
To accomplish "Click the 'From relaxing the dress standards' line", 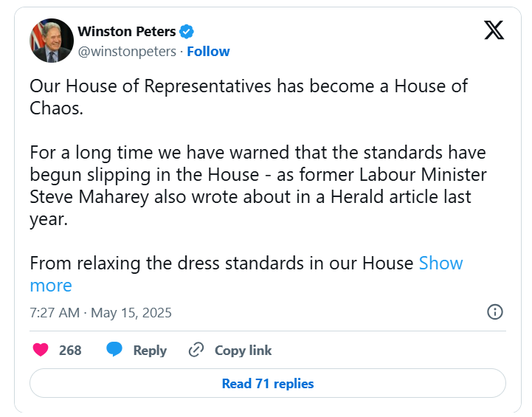I will (x=221, y=263).
